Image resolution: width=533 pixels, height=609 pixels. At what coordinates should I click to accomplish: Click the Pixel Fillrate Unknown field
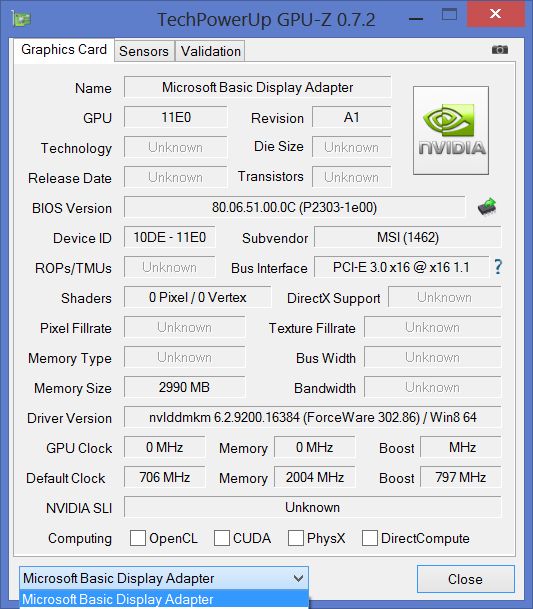click(185, 327)
